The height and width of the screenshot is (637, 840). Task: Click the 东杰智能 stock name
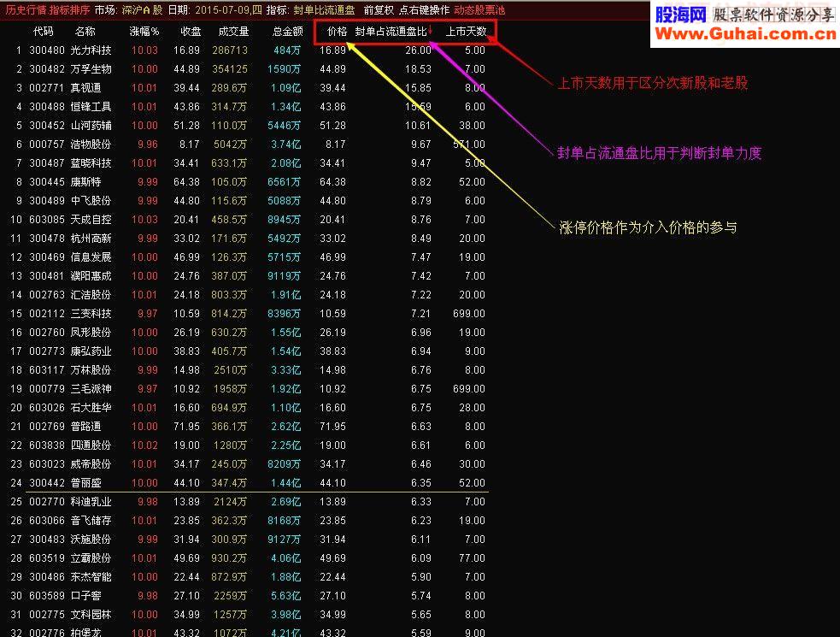(91, 577)
